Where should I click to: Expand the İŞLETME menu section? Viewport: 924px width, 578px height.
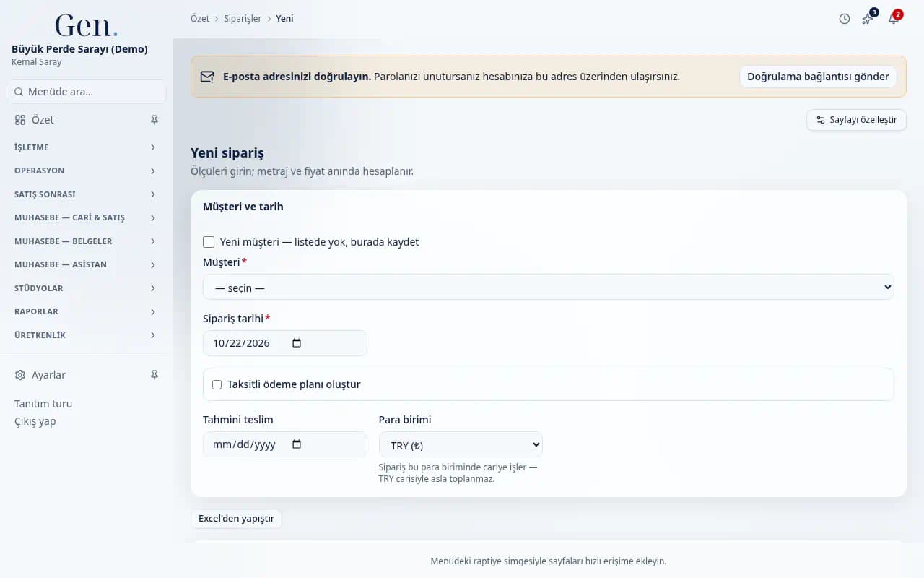point(86,147)
